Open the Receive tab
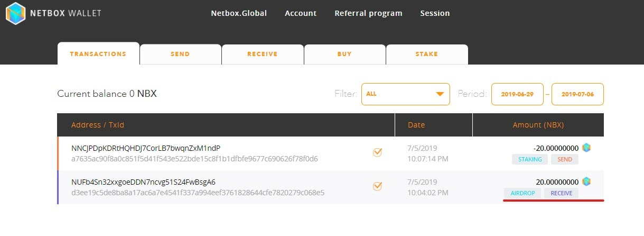 pyautogui.click(x=262, y=55)
